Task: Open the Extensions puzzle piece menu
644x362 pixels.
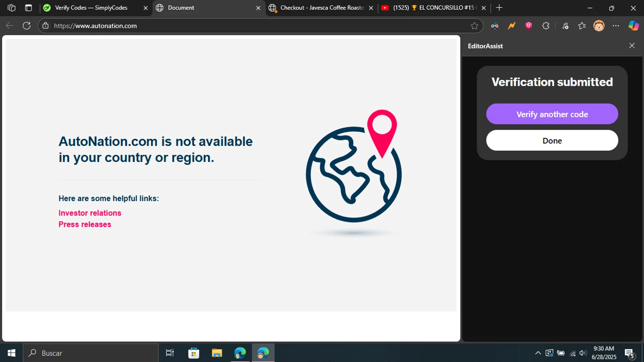Action: tap(546, 26)
